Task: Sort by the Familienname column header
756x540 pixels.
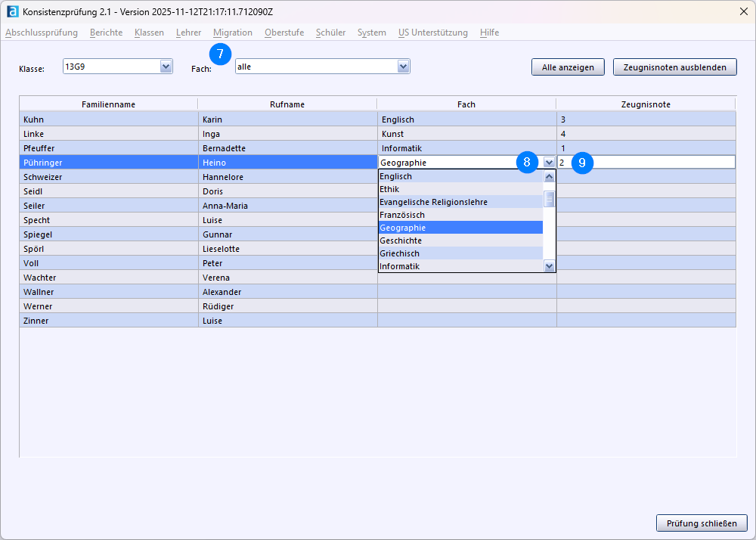Action: pos(108,104)
